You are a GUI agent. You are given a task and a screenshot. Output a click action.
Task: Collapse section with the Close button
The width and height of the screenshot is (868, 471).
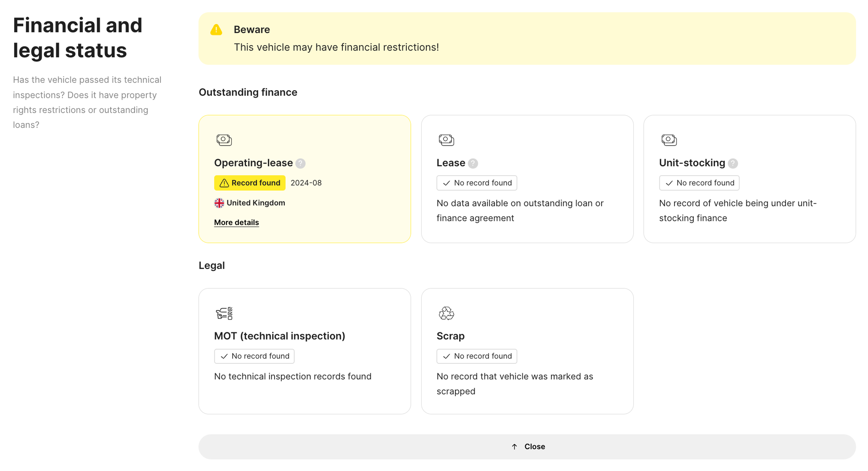click(x=527, y=446)
